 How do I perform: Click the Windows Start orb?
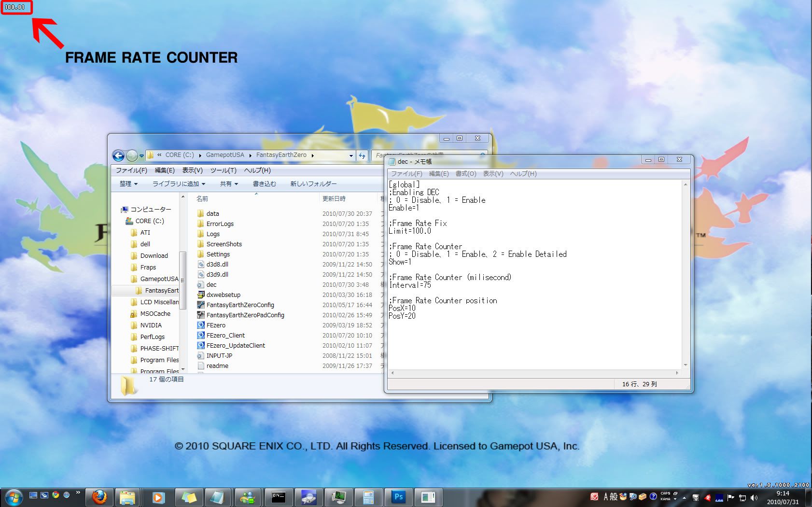click(13, 497)
